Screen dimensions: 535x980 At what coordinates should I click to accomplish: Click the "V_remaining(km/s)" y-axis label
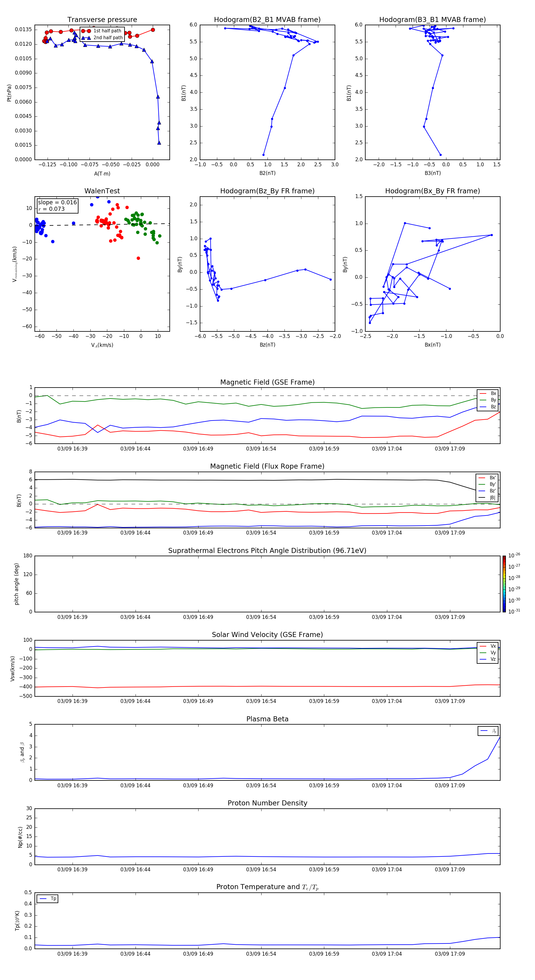point(15,264)
